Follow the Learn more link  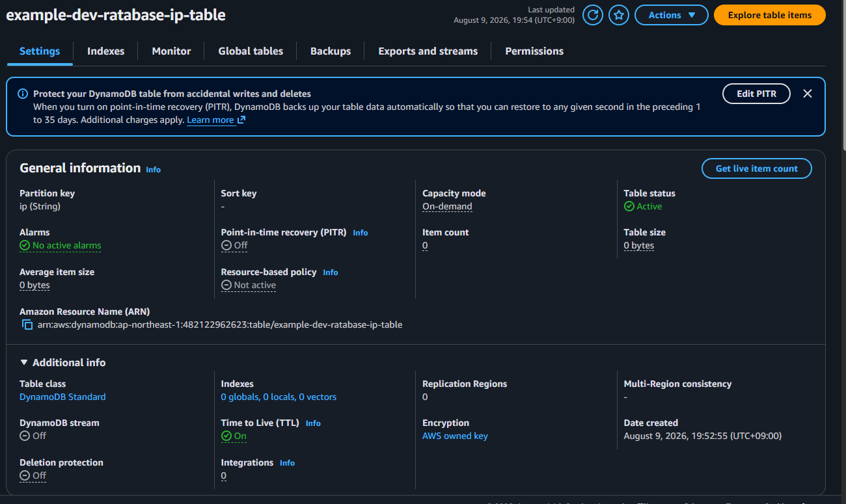[x=216, y=120]
